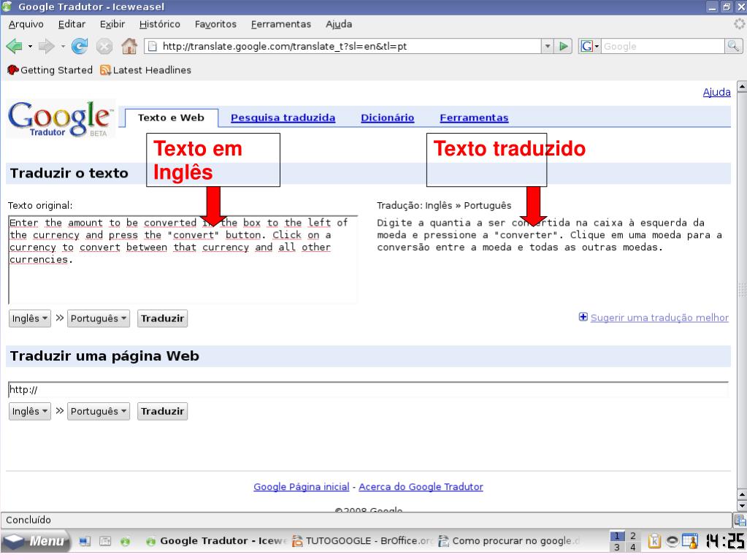Viewport: 747px width, 560px height.
Task: Open the Favoritos menu
Action: pyautogui.click(x=215, y=24)
